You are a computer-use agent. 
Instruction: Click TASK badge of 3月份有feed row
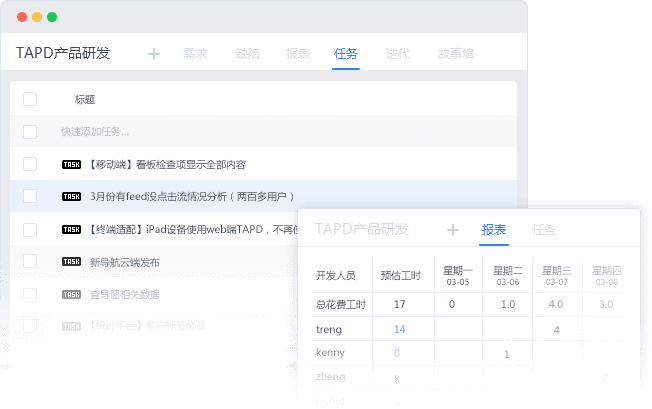(x=72, y=196)
